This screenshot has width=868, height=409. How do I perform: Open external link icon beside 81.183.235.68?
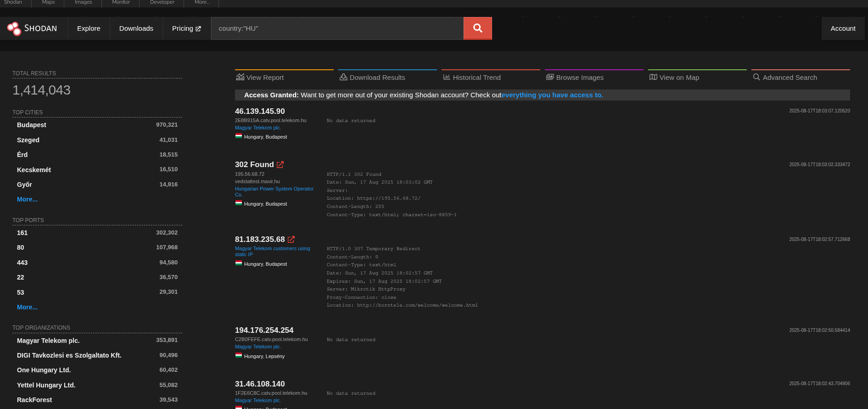click(291, 239)
